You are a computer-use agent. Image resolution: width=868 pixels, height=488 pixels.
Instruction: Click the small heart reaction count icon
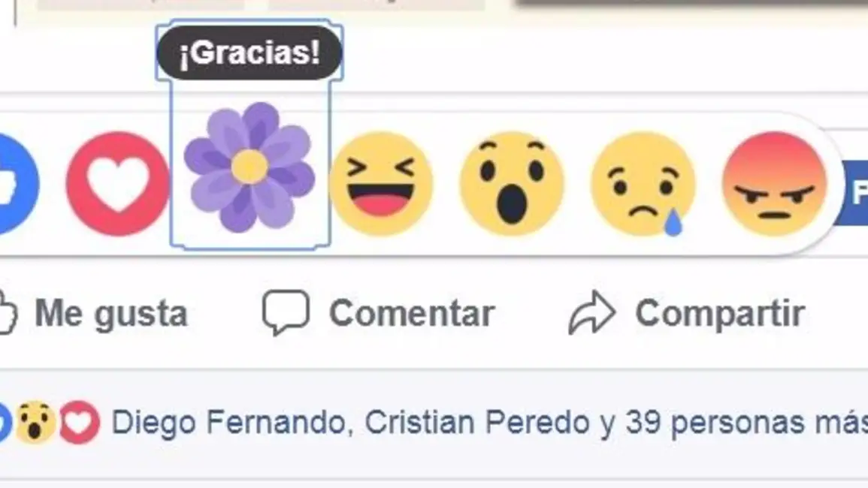coord(79,423)
